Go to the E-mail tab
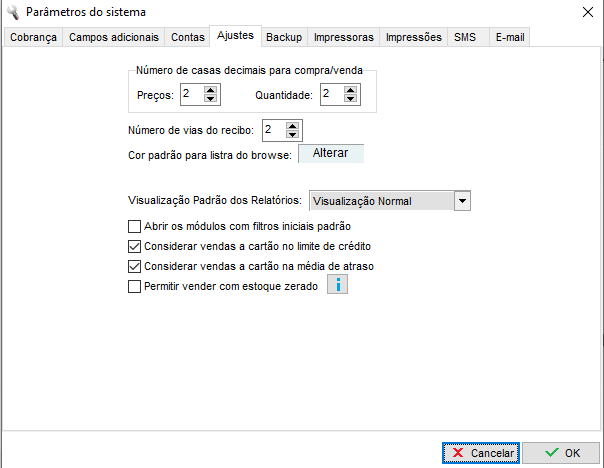 pos(511,37)
